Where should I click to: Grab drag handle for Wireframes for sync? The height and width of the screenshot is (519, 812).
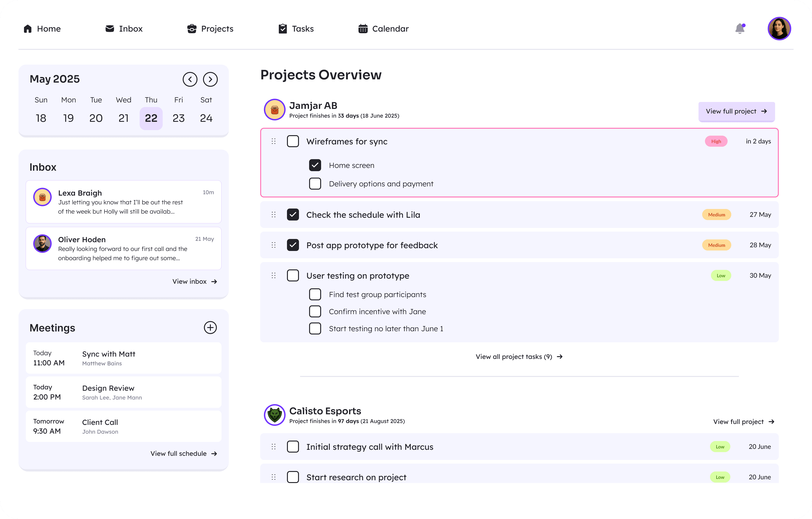point(274,141)
